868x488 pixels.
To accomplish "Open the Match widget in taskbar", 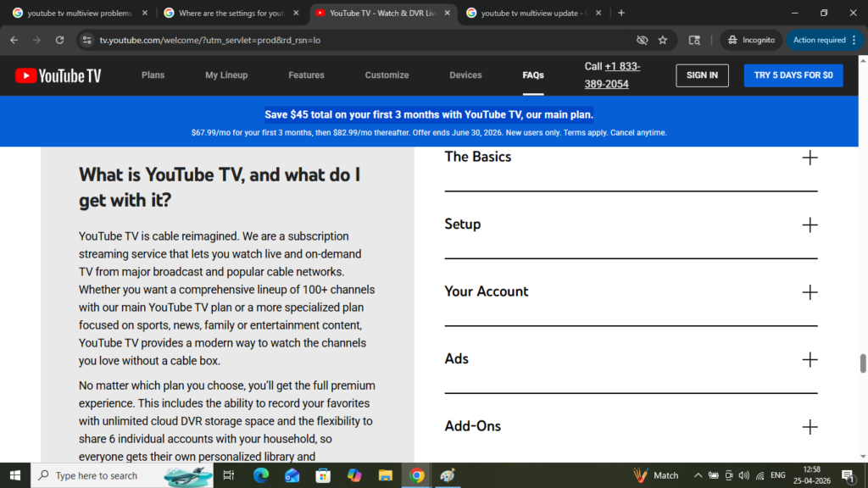I will tap(656, 475).
